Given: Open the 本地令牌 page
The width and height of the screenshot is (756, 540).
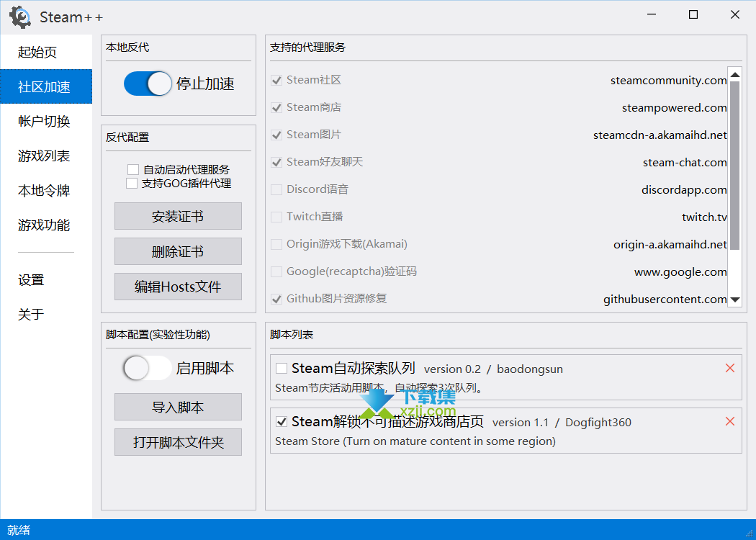Looking at the screenshot, I should [x=46, y=191].
